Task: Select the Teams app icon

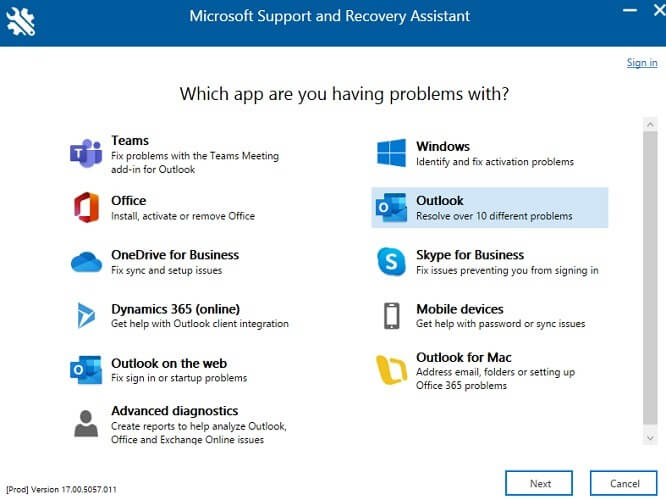Action: 86,153
